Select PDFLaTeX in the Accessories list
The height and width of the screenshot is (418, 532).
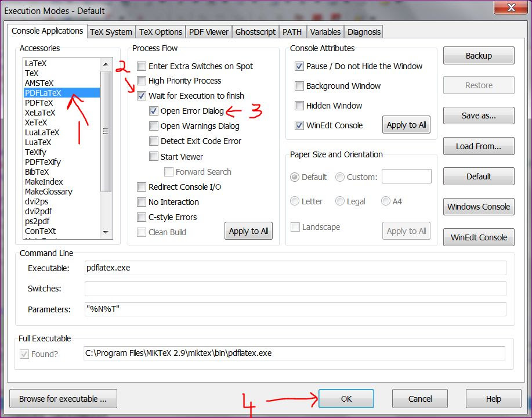(61, 93)
